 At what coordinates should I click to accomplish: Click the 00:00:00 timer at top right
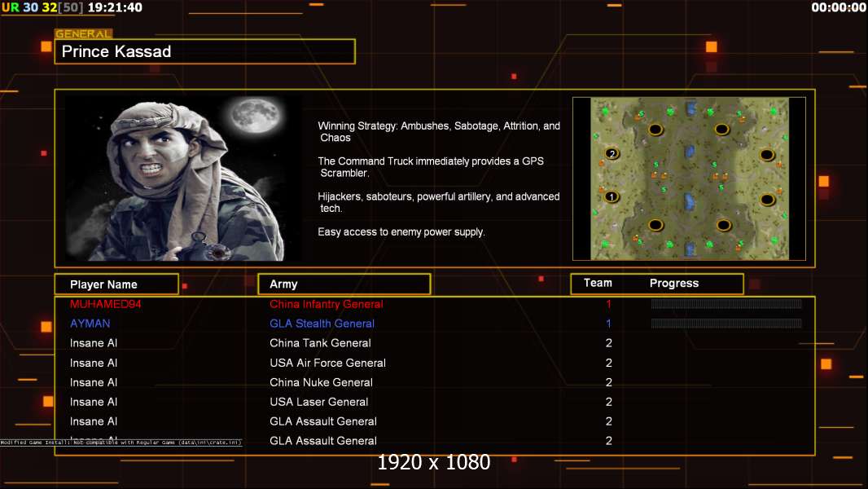(x=839, y=7)
